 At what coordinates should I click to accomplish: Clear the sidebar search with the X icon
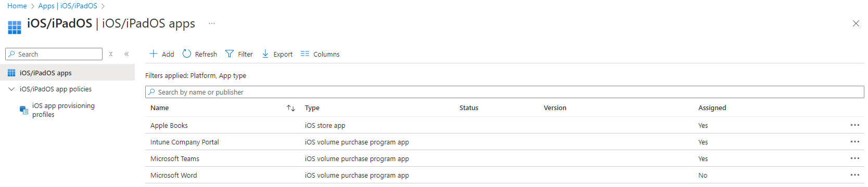[111, 54]
